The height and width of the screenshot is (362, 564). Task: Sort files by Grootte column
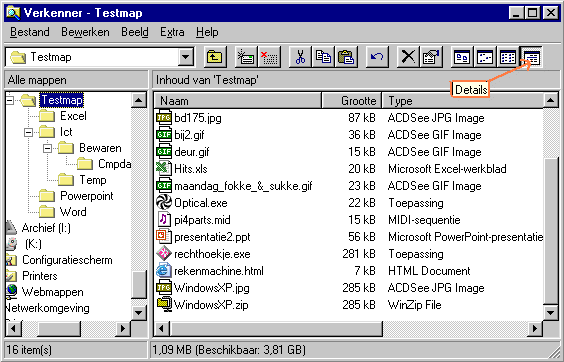(x=351, y=100)
